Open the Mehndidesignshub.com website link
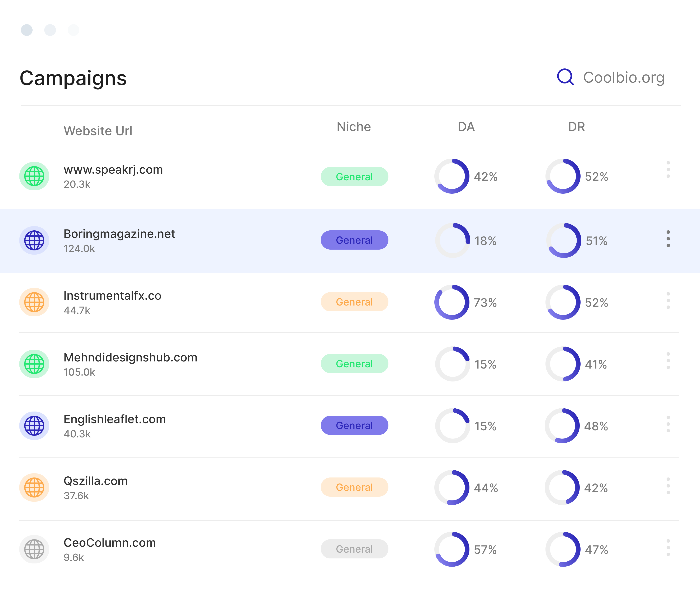The height and width of the screenshot is (591, 700). coord(131,357)
